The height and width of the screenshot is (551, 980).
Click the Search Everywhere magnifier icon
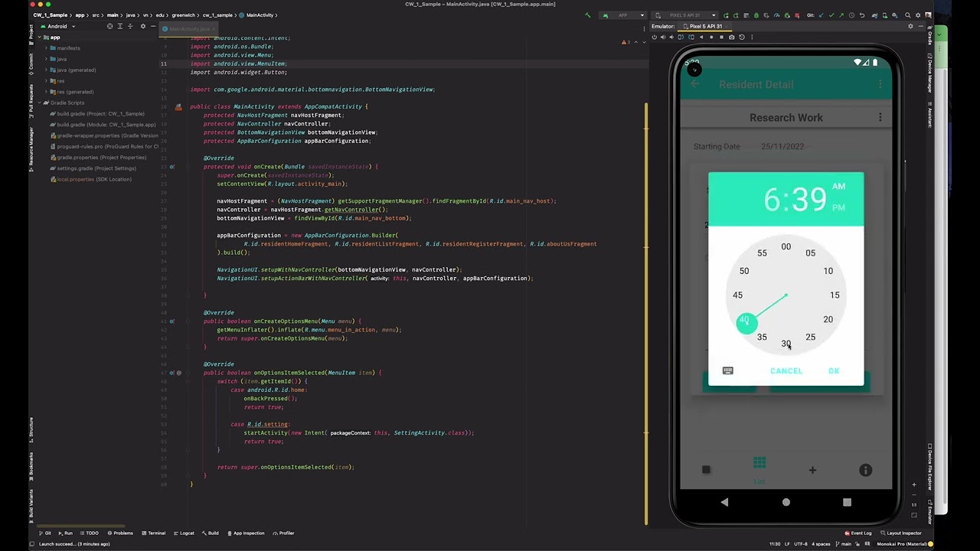point(907,15)
